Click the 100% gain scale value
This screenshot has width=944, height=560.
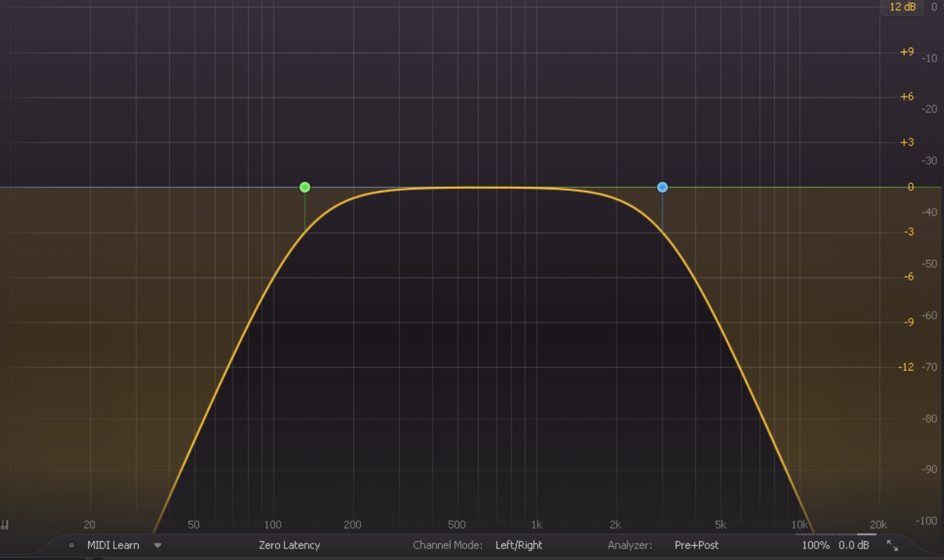click(815, 545)
